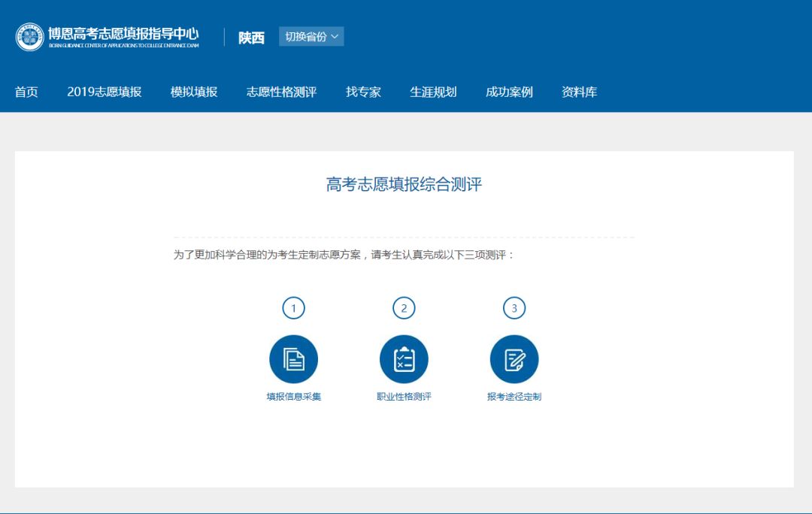Image resolution: width=812 pixels, height=514 pixels.
Task: Open the 职业性格测评 clipboard icon
Action: click(x=404, y=359)
